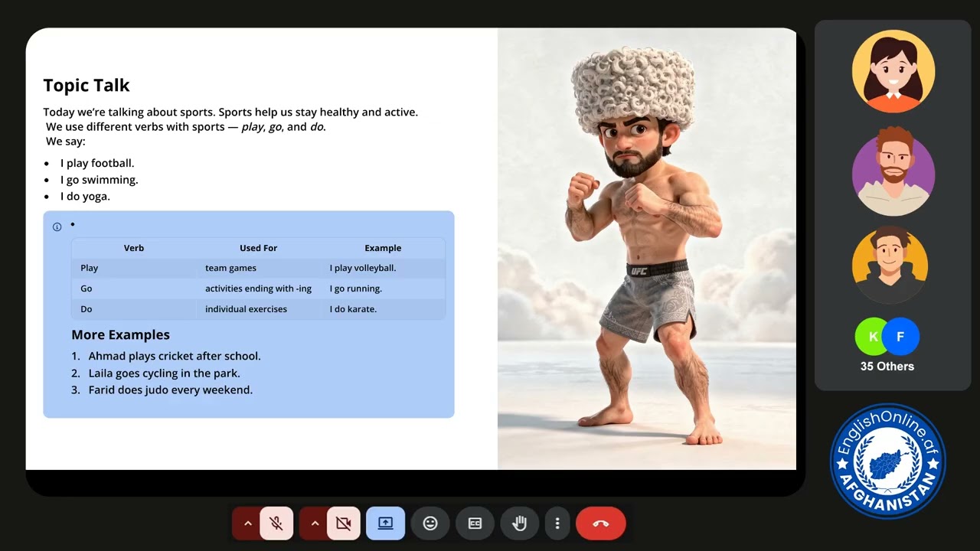Unmute the microphone button

click(x=276, y=523)
